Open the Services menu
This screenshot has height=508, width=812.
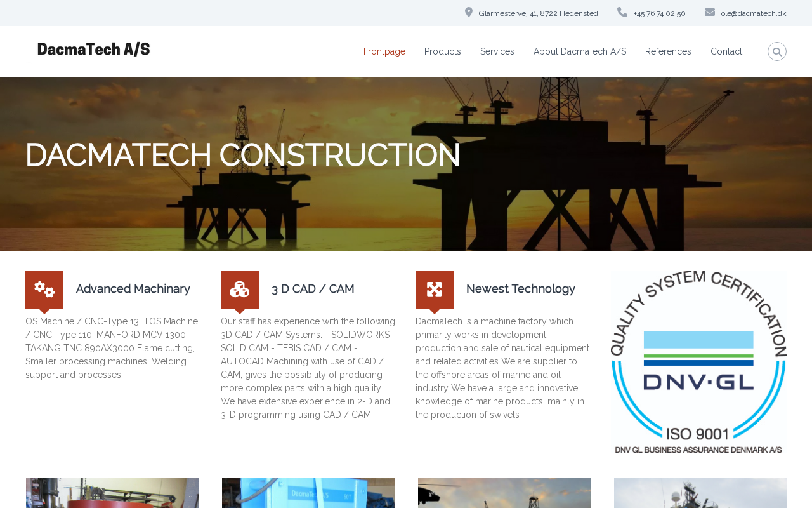497,51
